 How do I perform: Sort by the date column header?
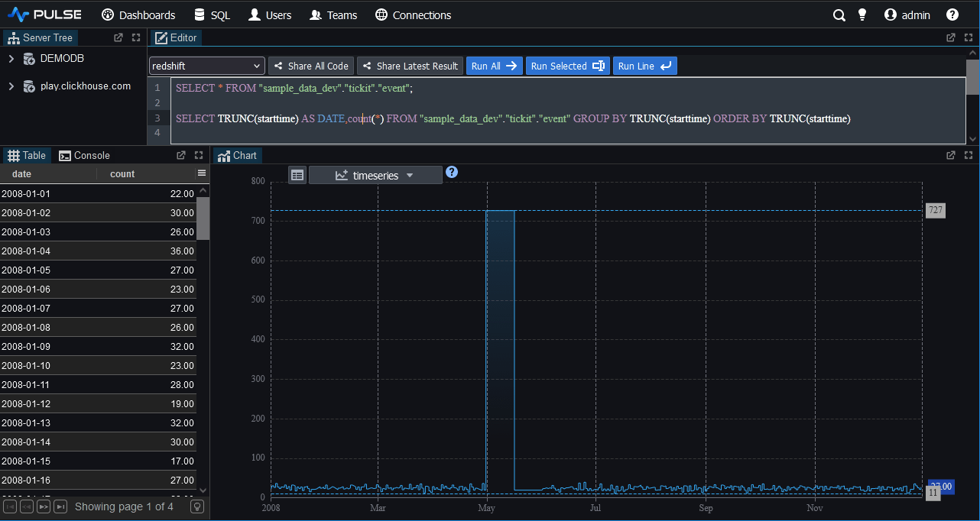point(49,174)
